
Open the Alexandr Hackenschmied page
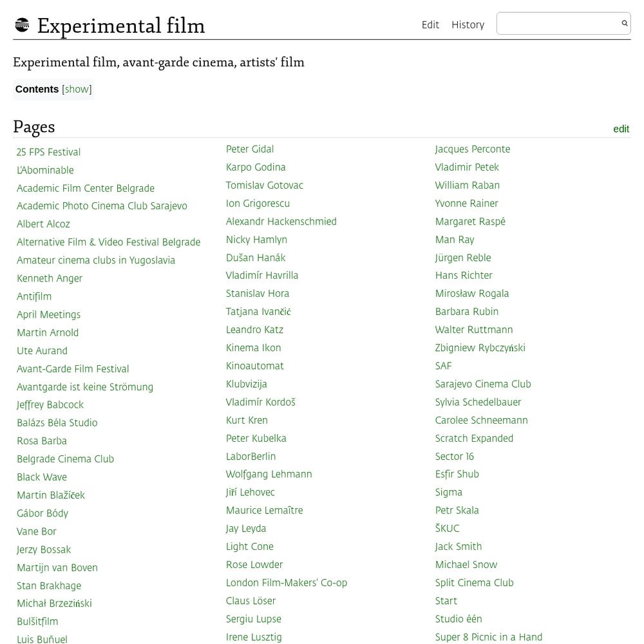(281, 222)
